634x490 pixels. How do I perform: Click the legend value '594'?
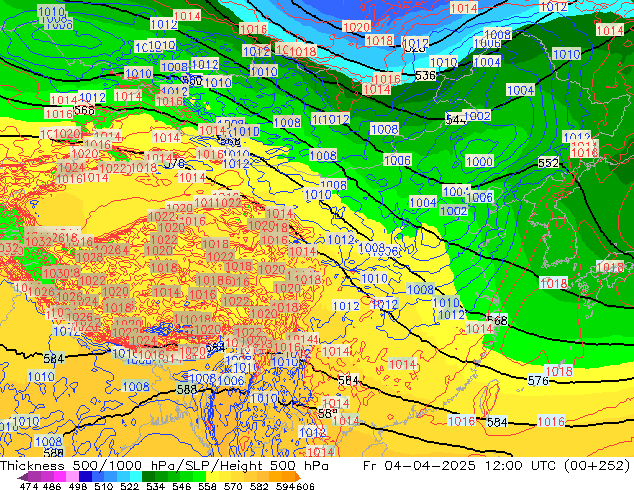pos(285,486)
